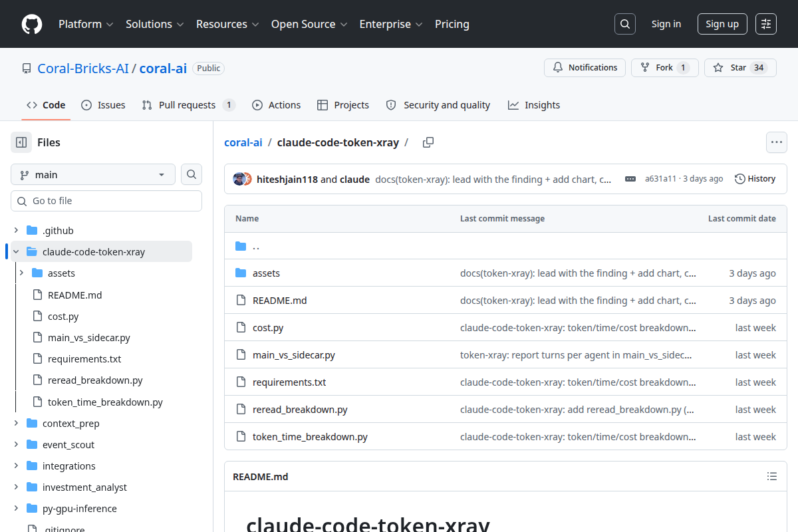Click Sign in link
Viewport: 798px width, 532px height.
pos(666,24)
